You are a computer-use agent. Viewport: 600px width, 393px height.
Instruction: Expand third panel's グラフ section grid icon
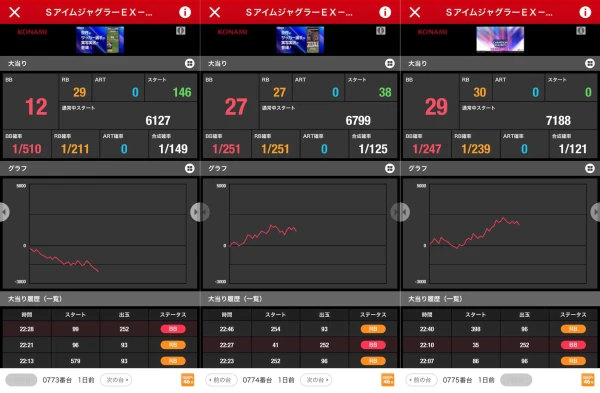590,168
